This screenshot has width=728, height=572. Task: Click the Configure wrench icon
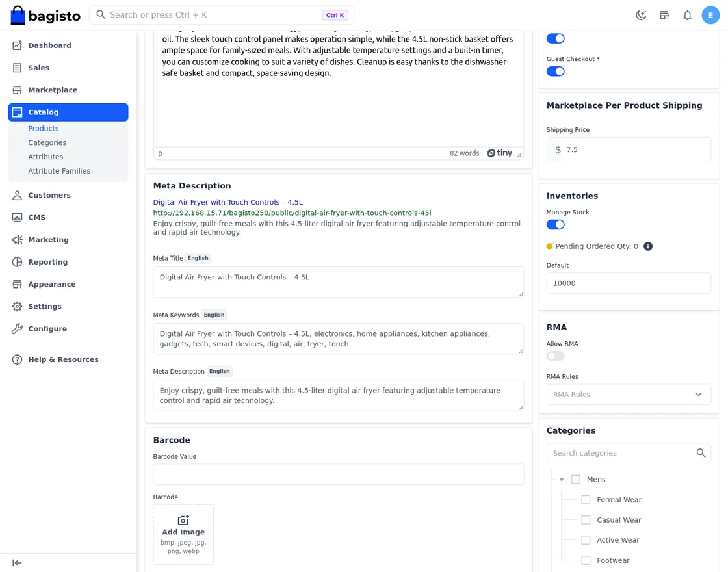tap(17, 329)
